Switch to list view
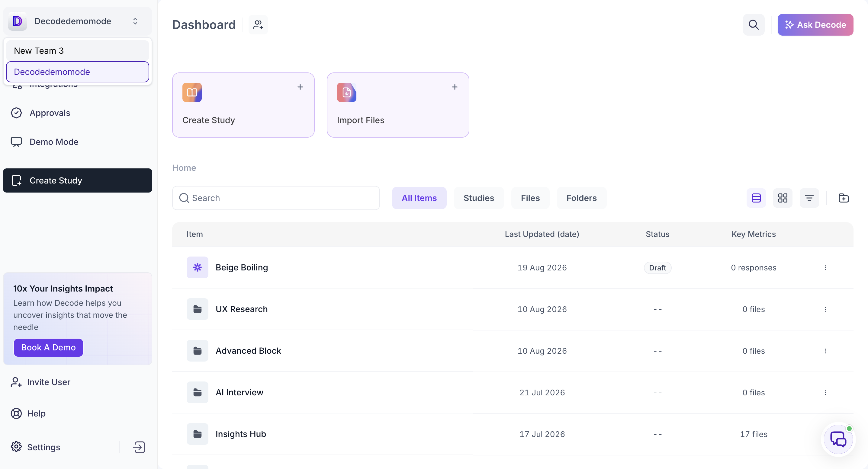 (756, 198)
